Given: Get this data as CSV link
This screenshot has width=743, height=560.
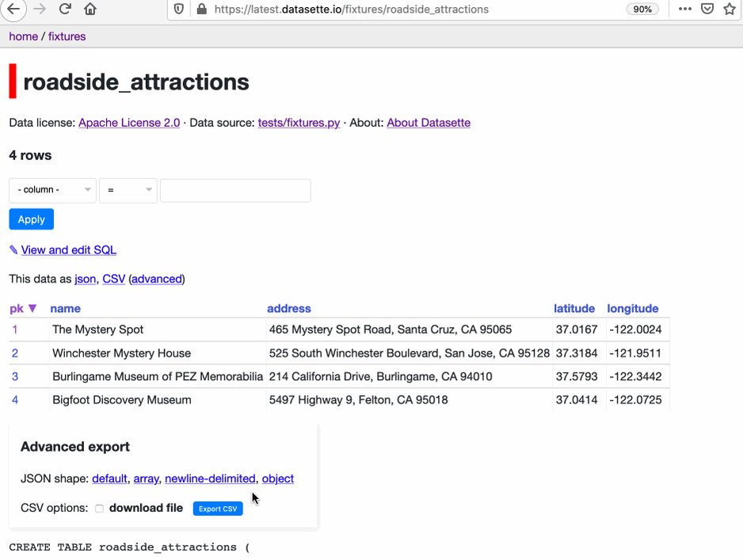Looking at the screenshot, I should pyautogui.click(x=114, y=279).
